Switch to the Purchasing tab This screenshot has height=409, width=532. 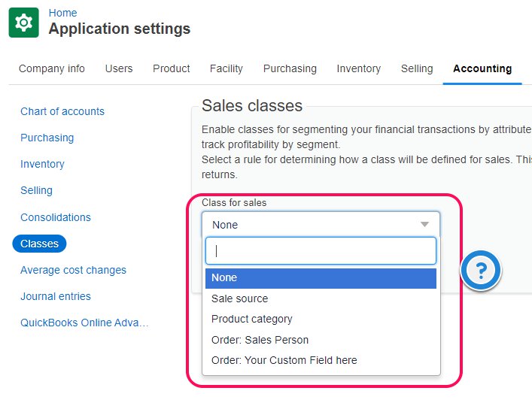(x=290, y=68)
